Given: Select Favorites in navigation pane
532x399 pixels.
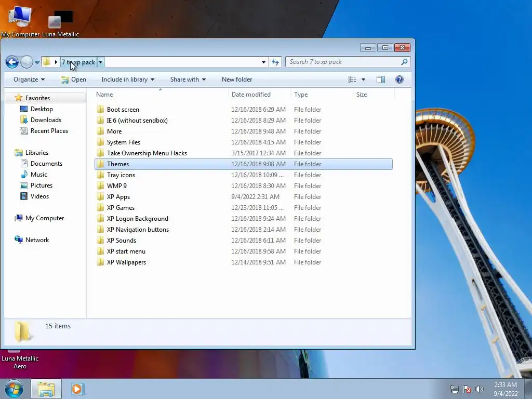Looking at the screenshot, I should 37,98.
